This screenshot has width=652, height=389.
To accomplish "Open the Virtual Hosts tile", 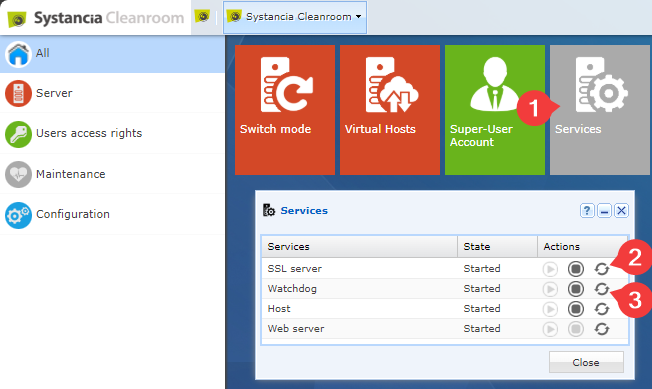I will (390, 110).
